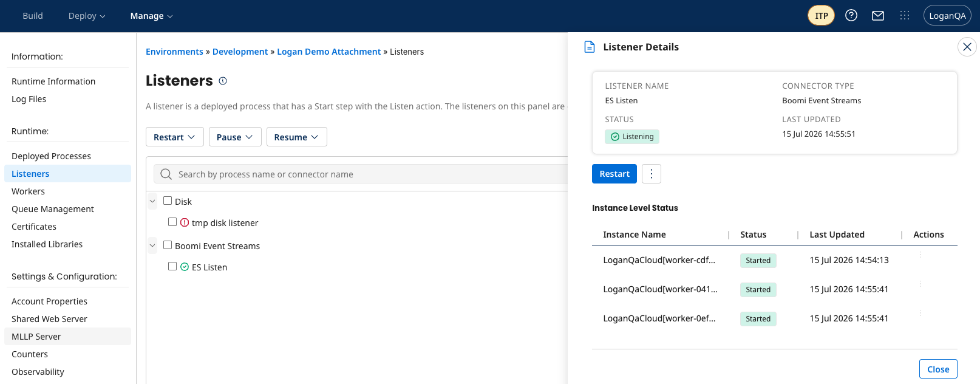Check the ES Listen checkbox
The height and width of the screenshot is (384, 980).
172,266
